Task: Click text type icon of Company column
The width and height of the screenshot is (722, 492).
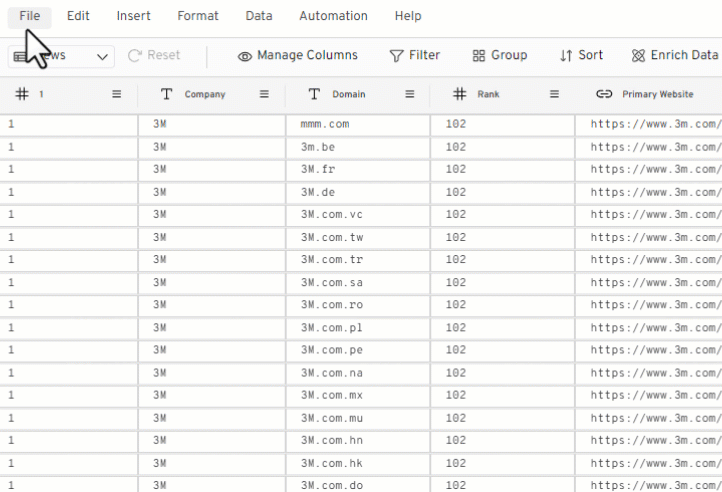Action: (x=166, y=94)
